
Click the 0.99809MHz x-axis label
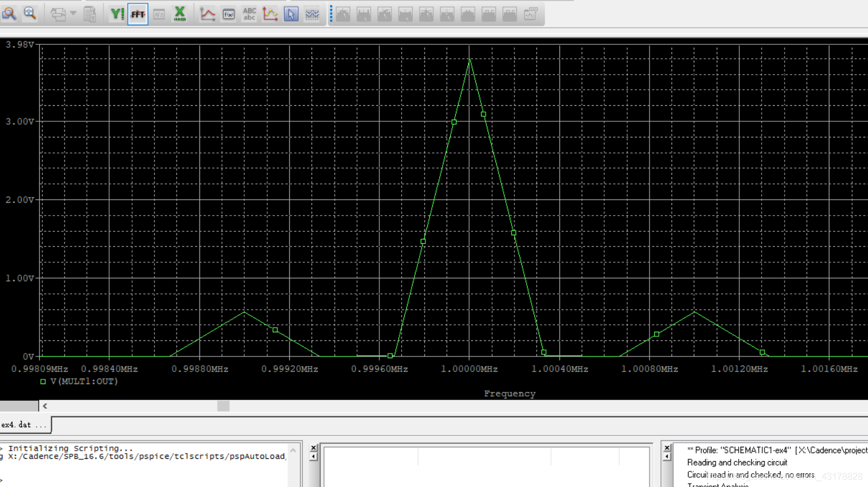39,369
